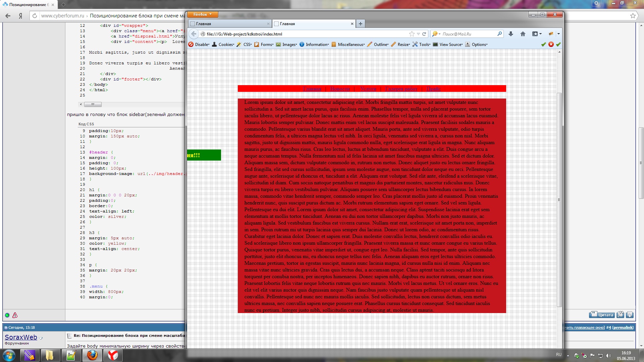This screenshot has height=362, width=644.
Task: Click red error icon in Web Developer toolbar
Action: 551,44
